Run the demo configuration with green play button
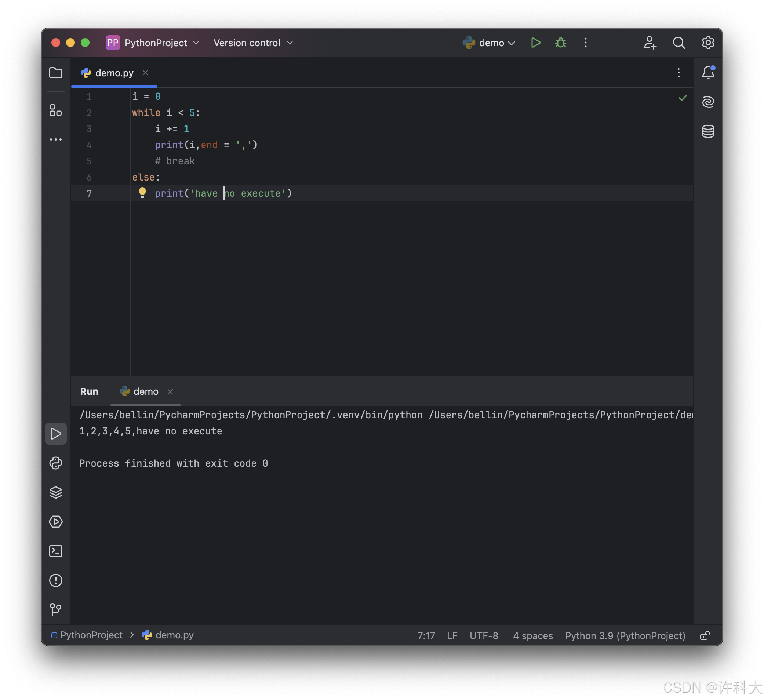 pos(535,43)
